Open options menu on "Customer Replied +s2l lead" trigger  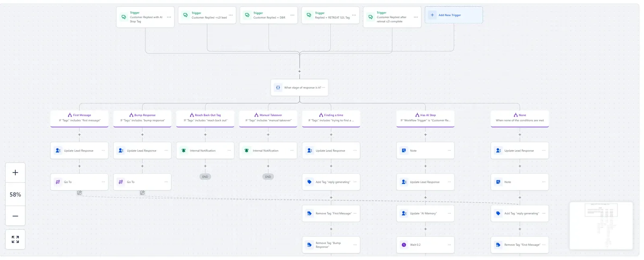[x=231, y=15]
